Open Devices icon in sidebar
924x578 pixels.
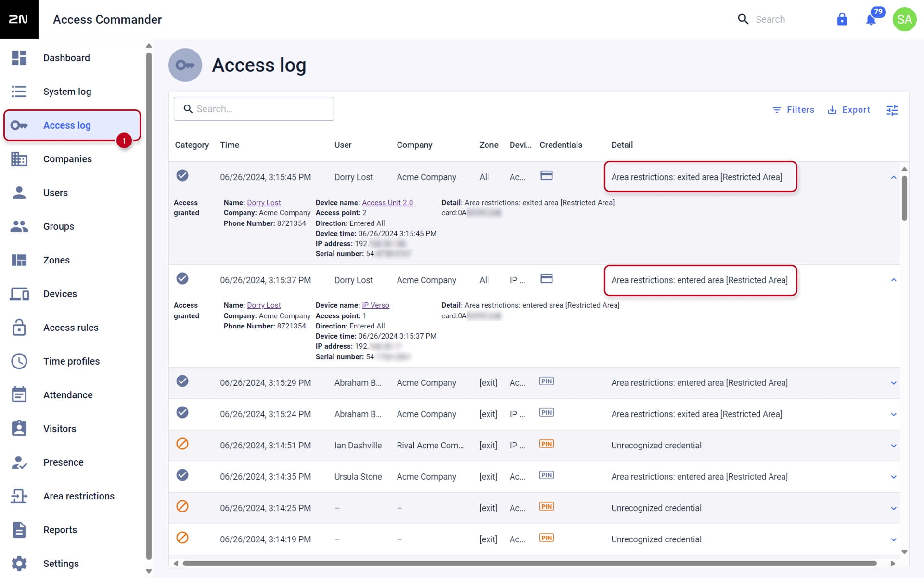point(19,294)
